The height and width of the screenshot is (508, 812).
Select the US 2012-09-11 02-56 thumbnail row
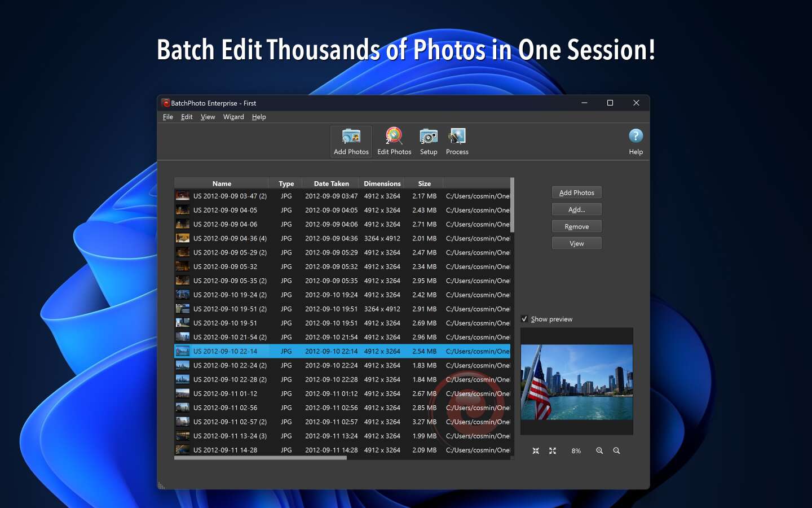225,408
